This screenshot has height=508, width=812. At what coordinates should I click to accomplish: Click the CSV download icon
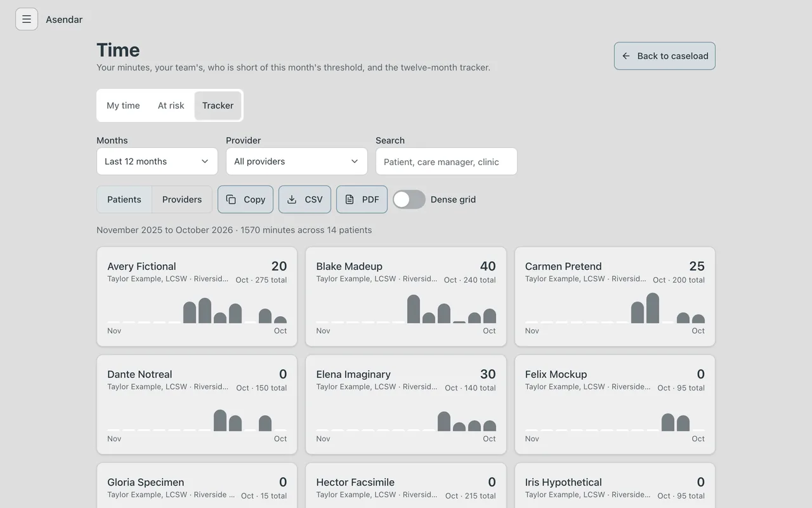292,199
